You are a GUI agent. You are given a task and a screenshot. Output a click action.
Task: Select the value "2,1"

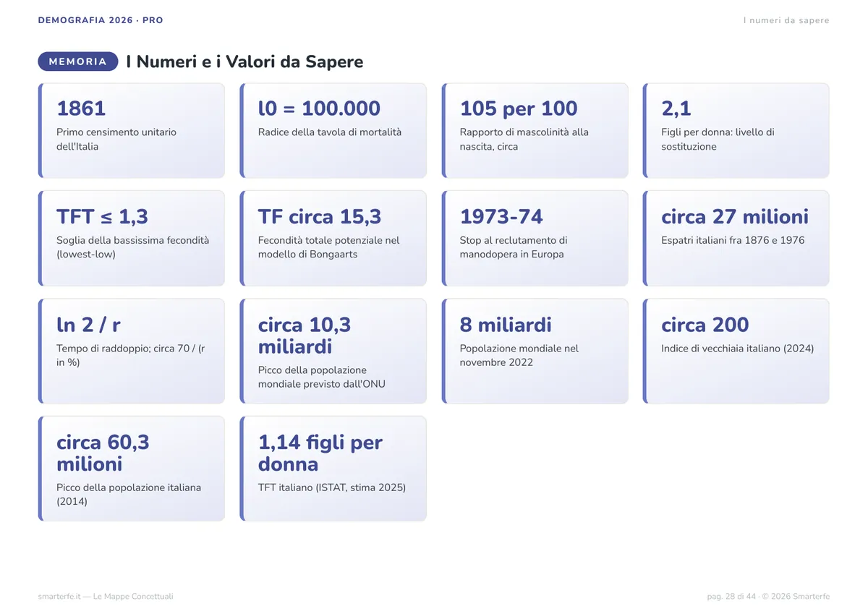tap(676, 108)
